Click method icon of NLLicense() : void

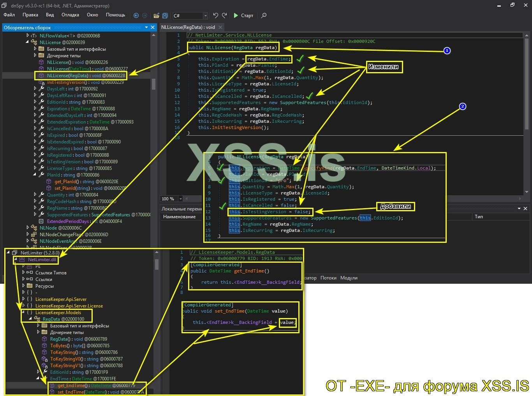point(42,62)
